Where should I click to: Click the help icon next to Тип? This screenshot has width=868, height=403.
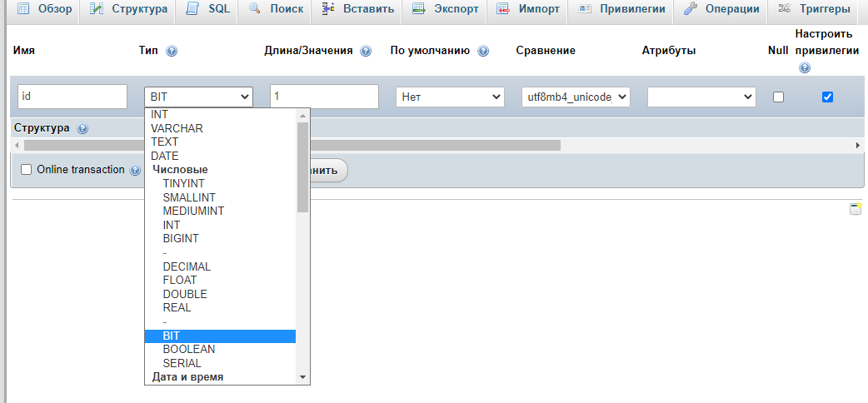[172, 51]
